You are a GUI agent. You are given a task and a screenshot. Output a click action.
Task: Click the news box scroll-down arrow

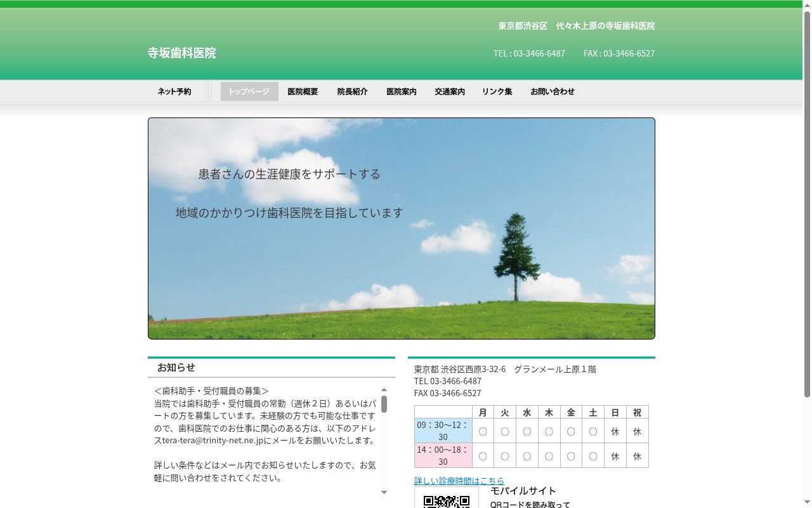pyautogui.click(x=384, y=492)
